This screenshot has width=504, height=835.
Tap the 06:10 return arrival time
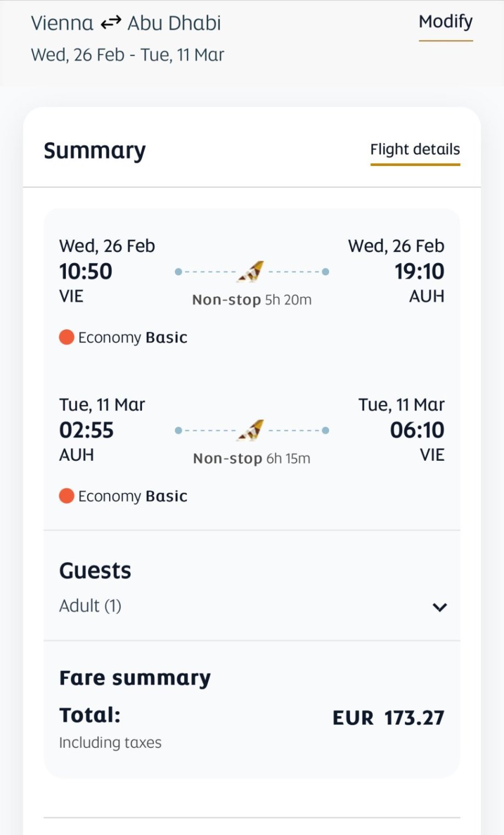click(x=417, y=430)
